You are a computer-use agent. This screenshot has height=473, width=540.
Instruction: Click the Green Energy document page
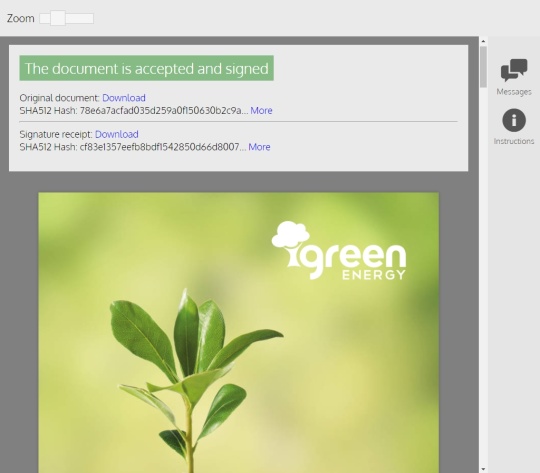[238, 332]
